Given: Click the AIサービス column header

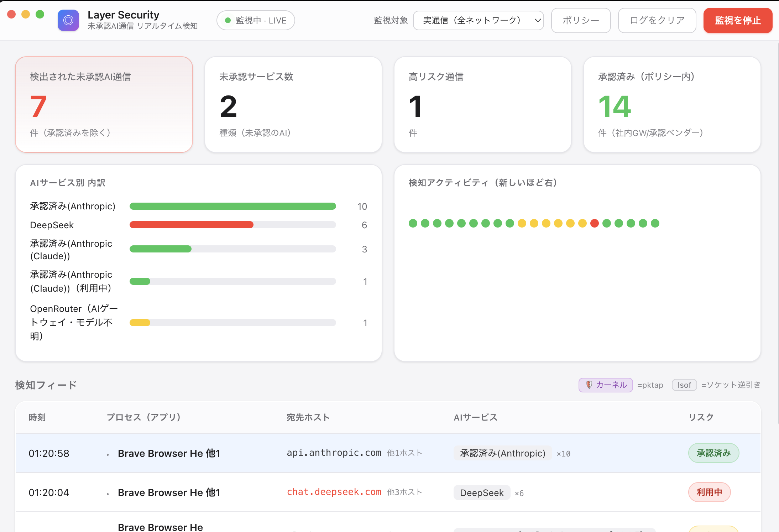Looking at the screenshot, I should click(x=476, y=417).
